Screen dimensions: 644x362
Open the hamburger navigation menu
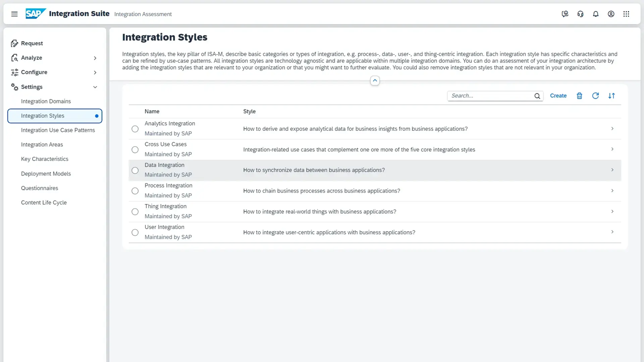click(x=14, y=14)
